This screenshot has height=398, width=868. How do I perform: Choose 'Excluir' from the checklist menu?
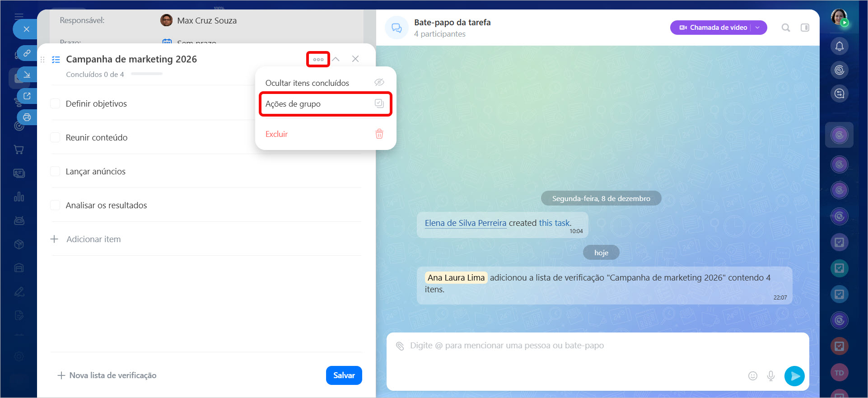point(277,134)
